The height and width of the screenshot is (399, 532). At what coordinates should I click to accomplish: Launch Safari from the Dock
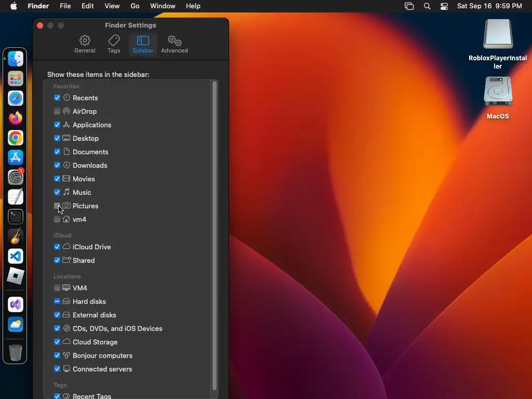[15, 98]
